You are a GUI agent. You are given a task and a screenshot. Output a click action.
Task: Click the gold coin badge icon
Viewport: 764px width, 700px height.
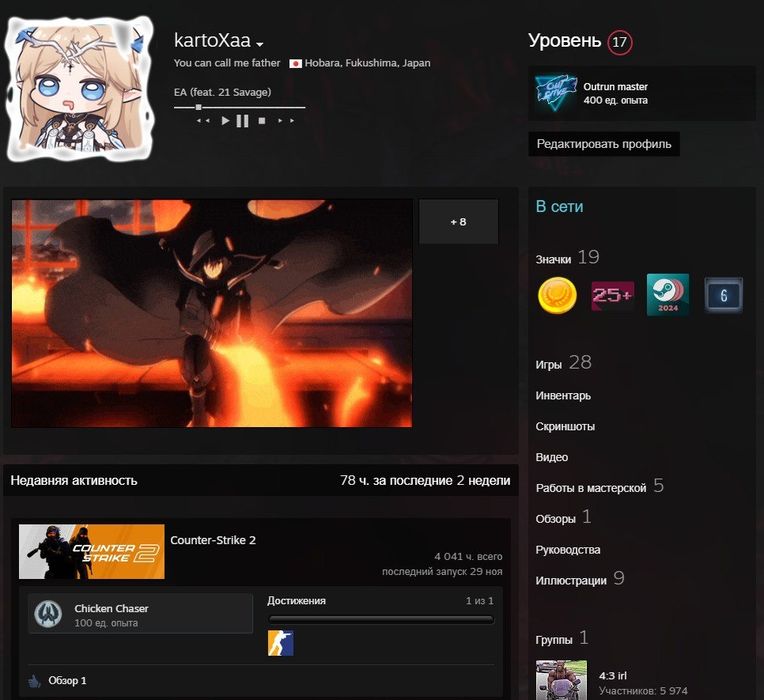[557, 295]
